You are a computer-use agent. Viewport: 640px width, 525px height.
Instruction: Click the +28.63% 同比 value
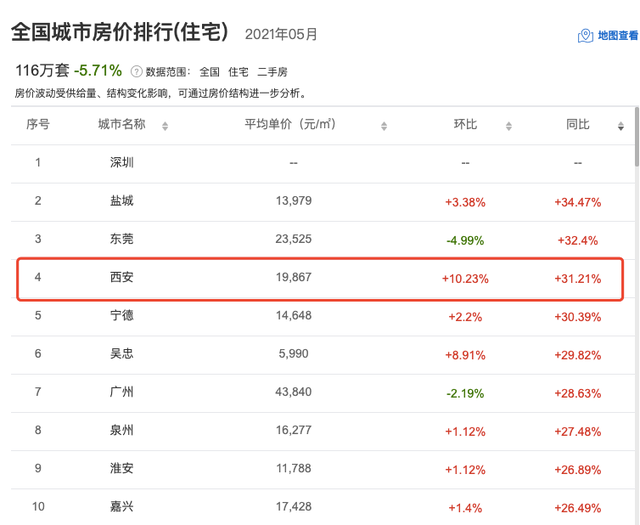pyautogui.click(x=578, y=394)
